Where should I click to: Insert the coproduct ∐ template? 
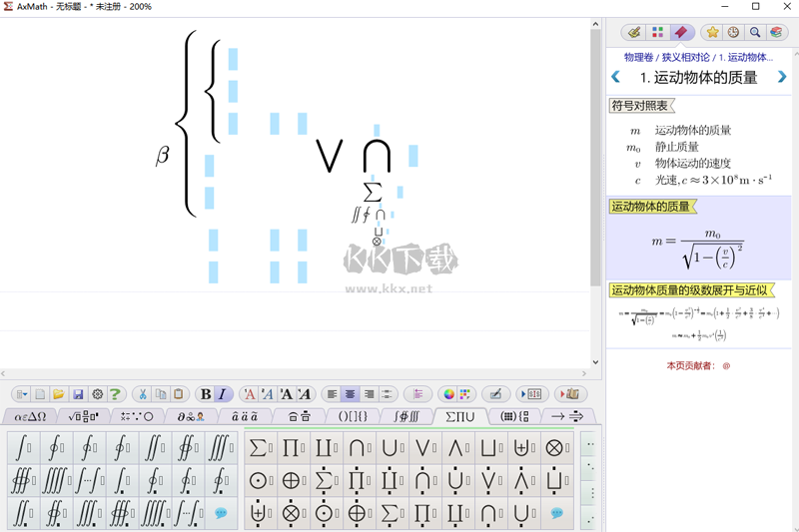[327, 448]
